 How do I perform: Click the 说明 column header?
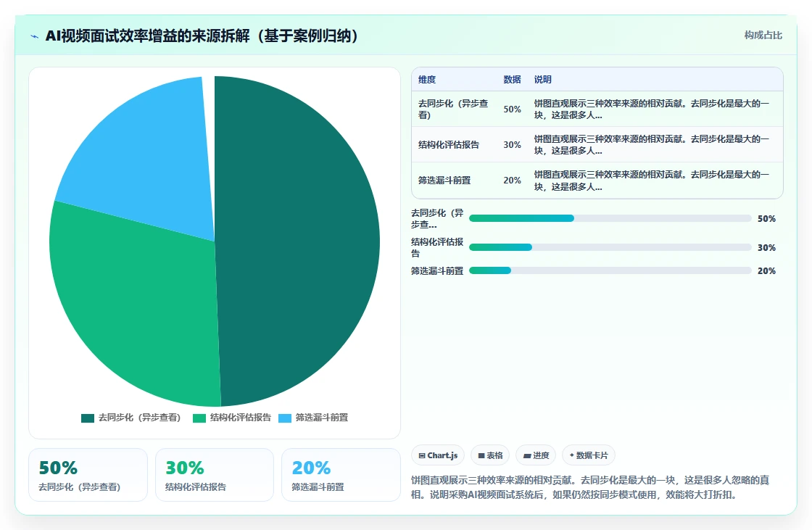543,79
